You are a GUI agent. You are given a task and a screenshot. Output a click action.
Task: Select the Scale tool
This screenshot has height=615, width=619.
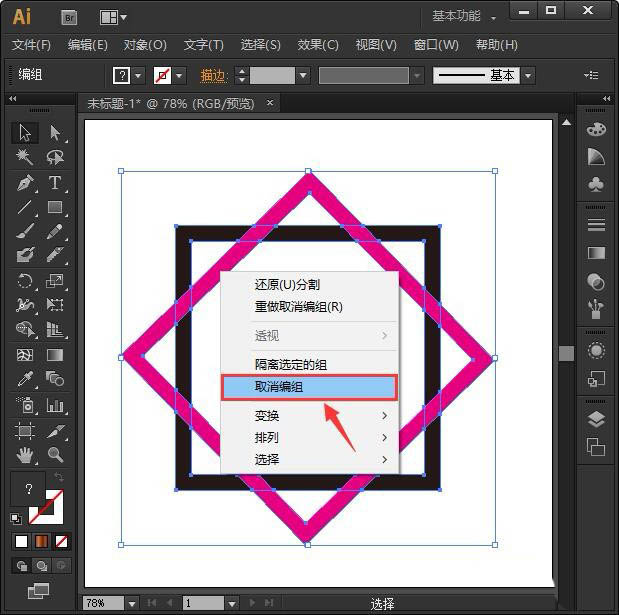[55, 281]
